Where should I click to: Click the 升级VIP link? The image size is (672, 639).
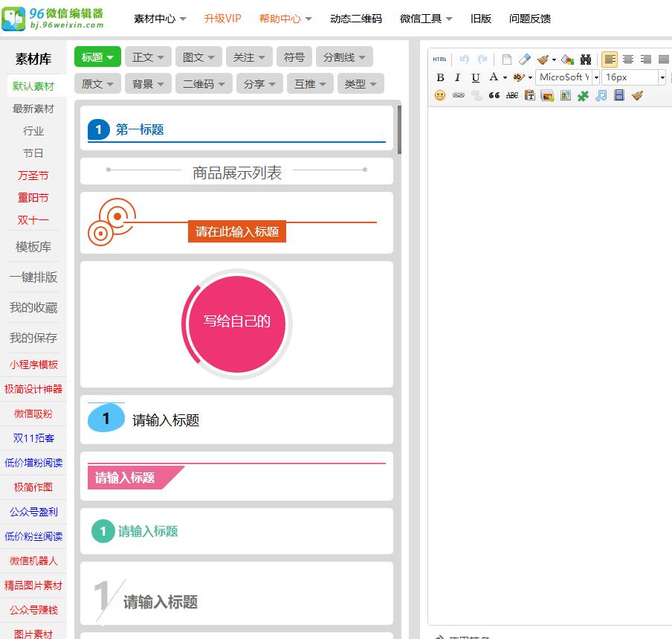(x=222, y=19)
